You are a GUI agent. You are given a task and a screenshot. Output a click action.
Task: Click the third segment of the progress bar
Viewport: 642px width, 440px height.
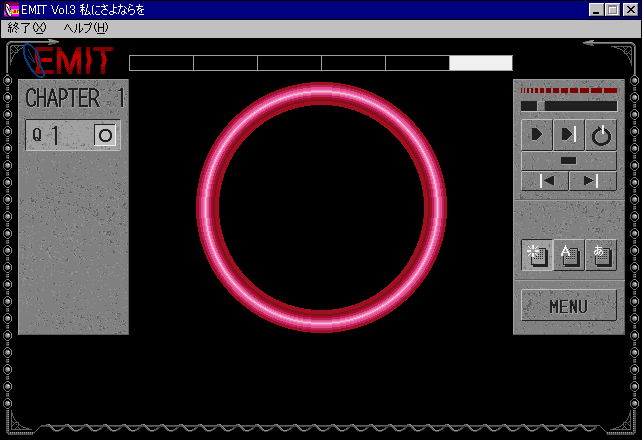click(x=289, y=63)
